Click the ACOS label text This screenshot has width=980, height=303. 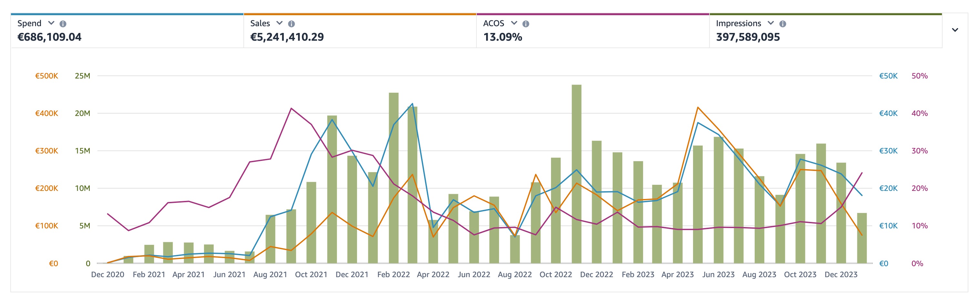tap(494, 23)
